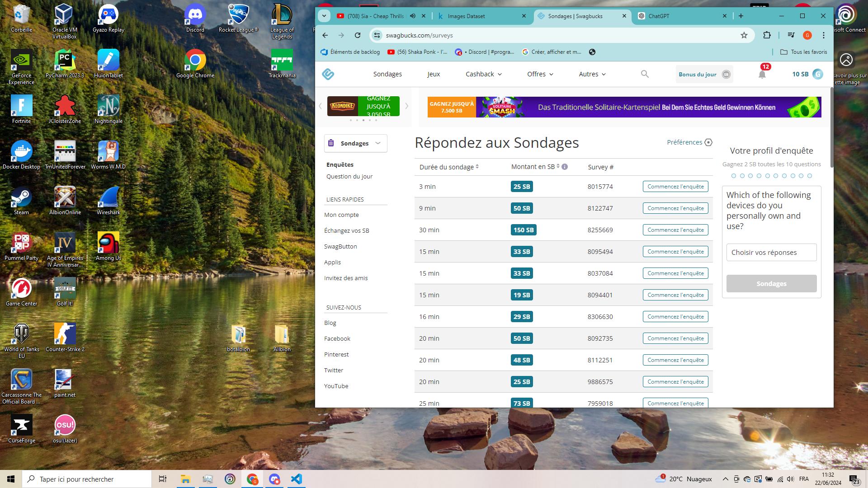Click on Question du jour link
This screenshot has height=488, width=868.
pyautogui.click(x=349, y=176)
